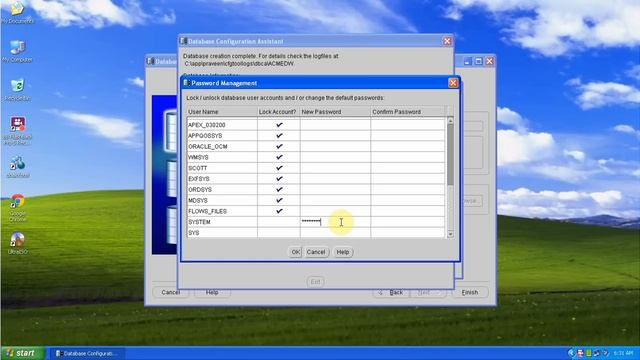Click the system tray clock
Viewport: 640px width, 360px height.
click(623, 353)
